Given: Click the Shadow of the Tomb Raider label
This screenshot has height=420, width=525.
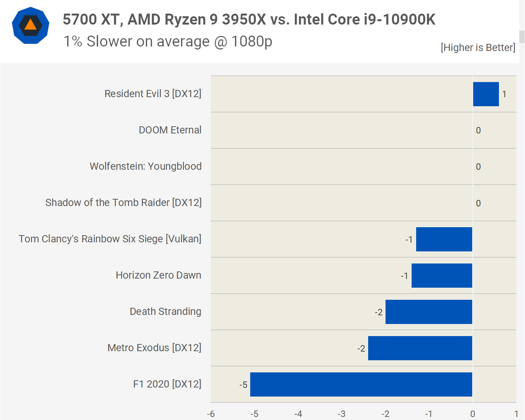Looking at the screenshot, I should 123,203.
